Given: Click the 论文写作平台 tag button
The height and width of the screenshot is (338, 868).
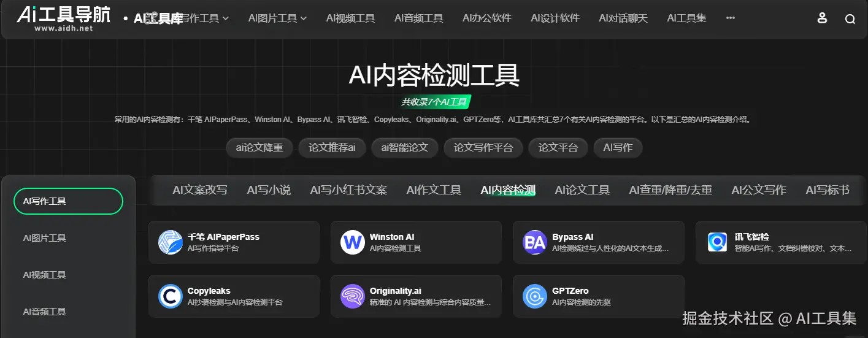Looking at the screenshot, I should pos(483,148).
